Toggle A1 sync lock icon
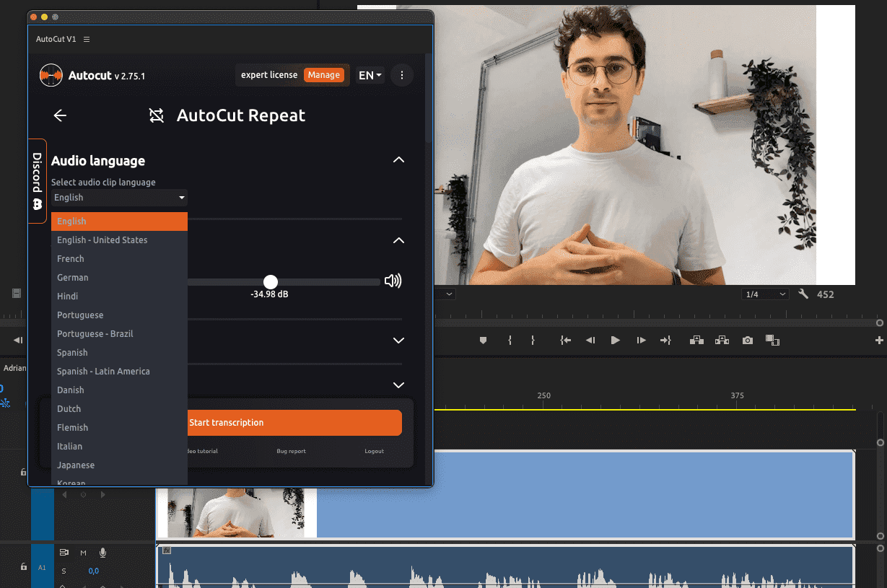 click(64, 553)
